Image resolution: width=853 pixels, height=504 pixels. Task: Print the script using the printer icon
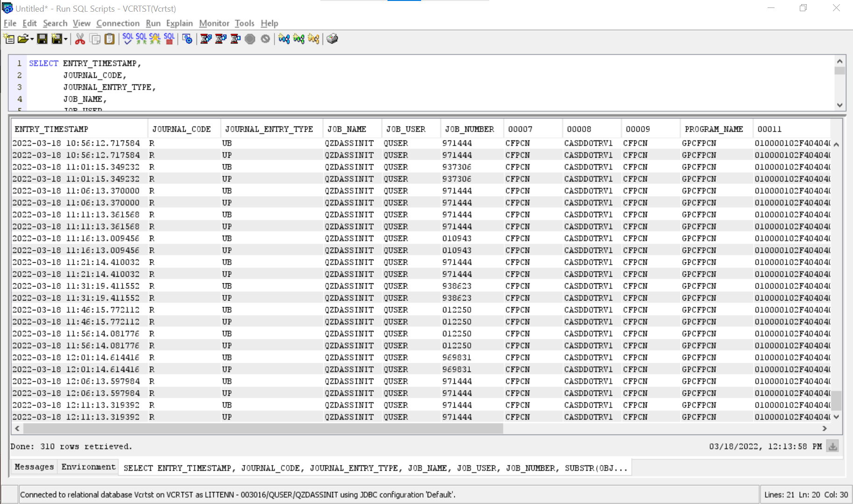(332, 39)
